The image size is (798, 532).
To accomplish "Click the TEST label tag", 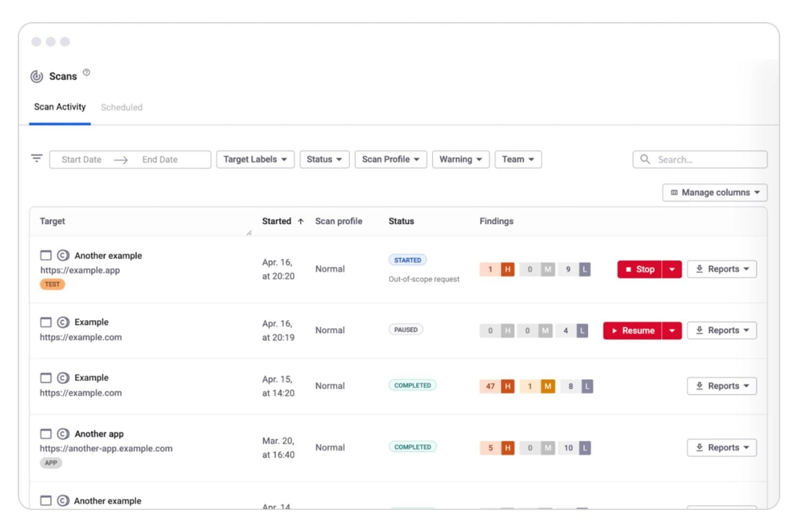I will coord(52,284).
